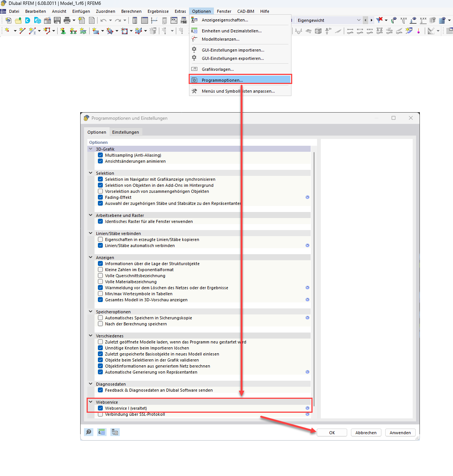Viewport: 453px width, 476px height.
Task: Open the Datei menu
Action: point(14,11)
